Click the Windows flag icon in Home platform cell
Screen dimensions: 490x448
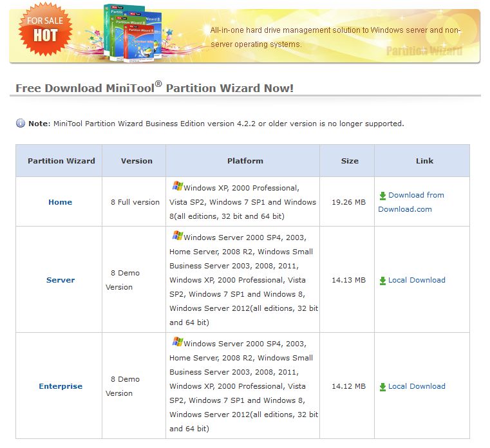pyautogui.click(x=178, y=186)
